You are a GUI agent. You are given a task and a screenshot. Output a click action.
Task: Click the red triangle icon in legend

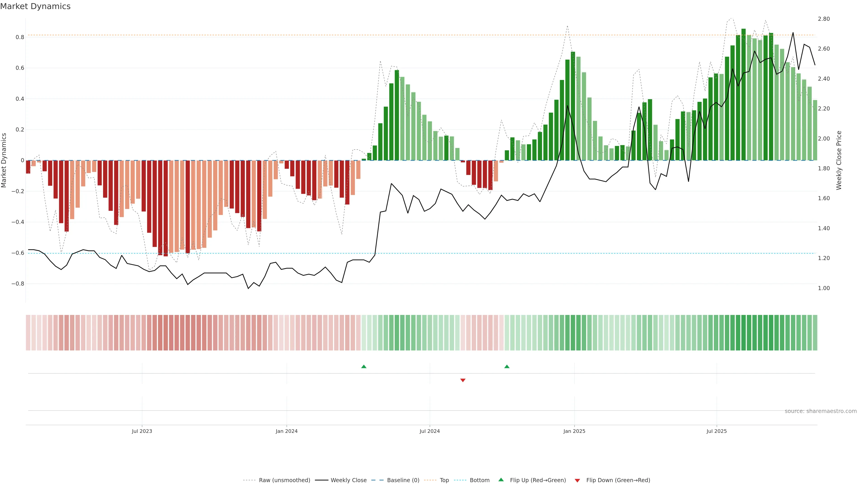click(x=577, y=480)
